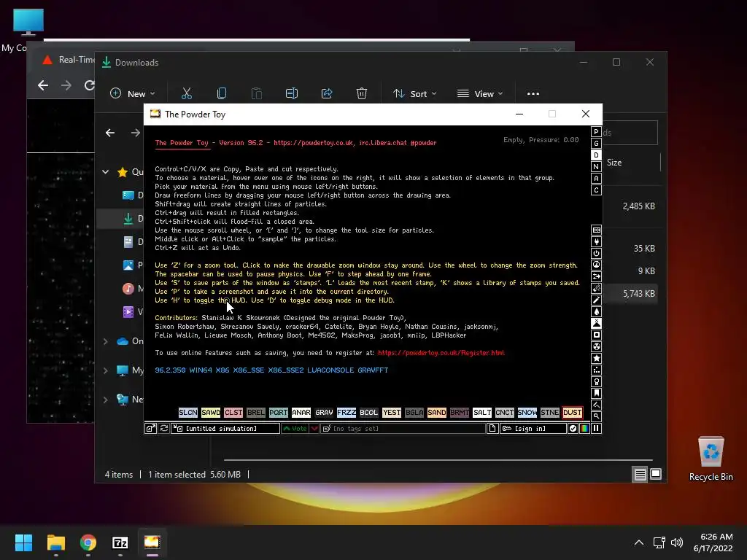The width and height of the screenshot is (747, 560).
Task: Open the Explosives category icon
Action: pyautogui.click(x=596, y=288)
